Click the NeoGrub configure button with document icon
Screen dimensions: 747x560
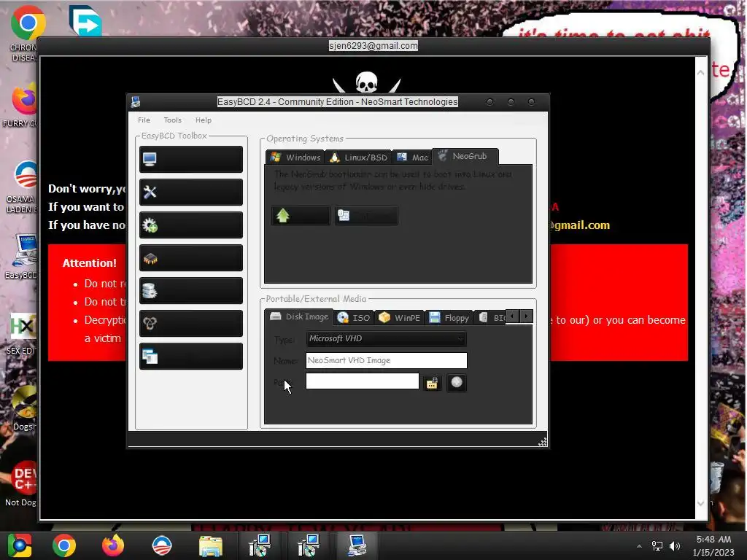(366, 216)
